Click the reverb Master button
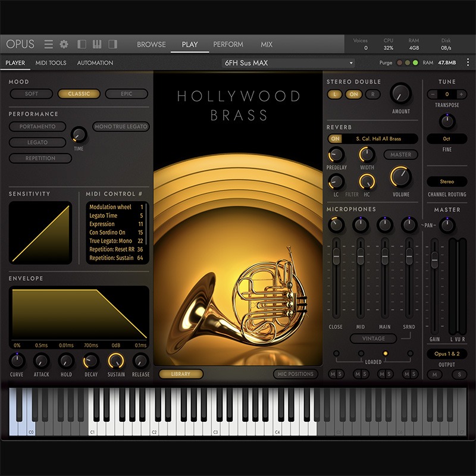Image resolution: width=476 pixels, height=476 pixels. click(400, 155)
